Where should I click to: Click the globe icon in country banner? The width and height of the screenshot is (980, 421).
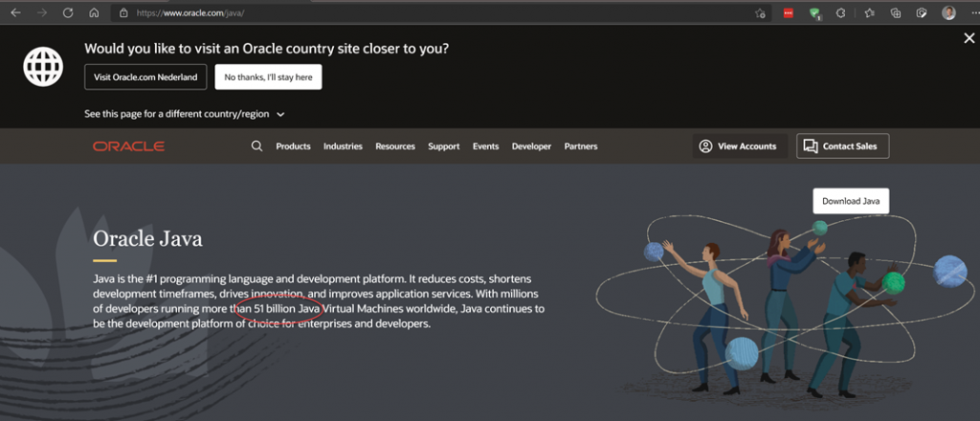click(43, 67)
